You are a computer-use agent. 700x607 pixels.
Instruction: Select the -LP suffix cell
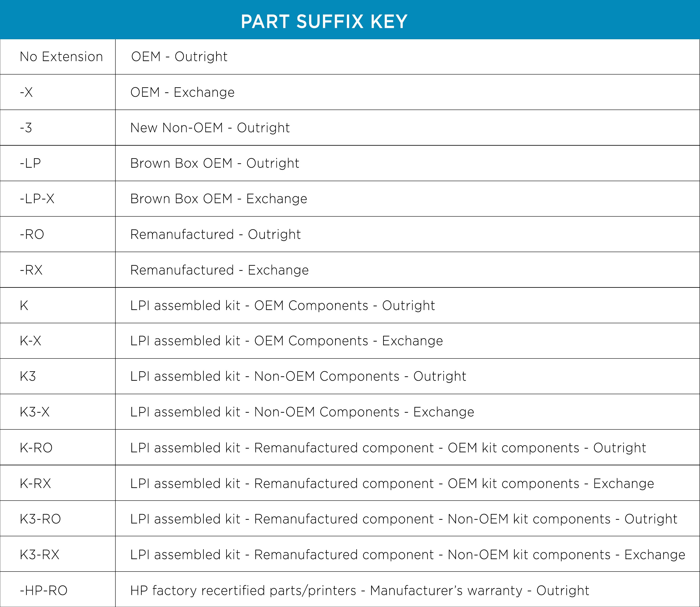57,163
